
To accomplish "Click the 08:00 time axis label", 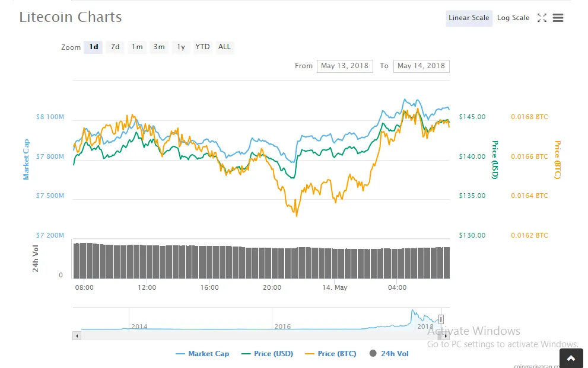I will pos(84,287).
